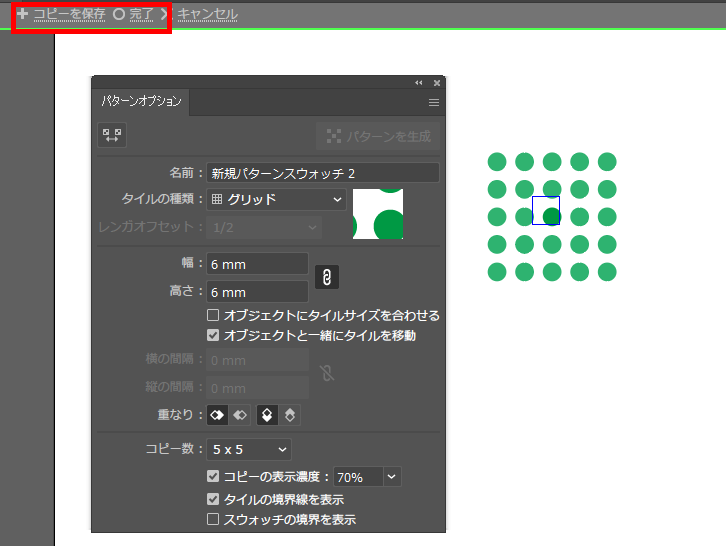726x546 pixels.
Task: Click the 幅 width input field
Action: pyautogui.click(x=257, y=264)
